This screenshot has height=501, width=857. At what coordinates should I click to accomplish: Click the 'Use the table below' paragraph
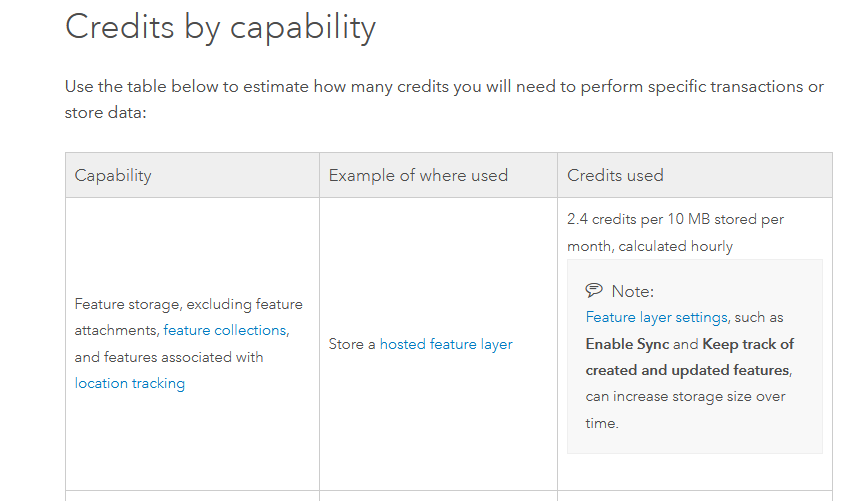[x=444, y=87]
